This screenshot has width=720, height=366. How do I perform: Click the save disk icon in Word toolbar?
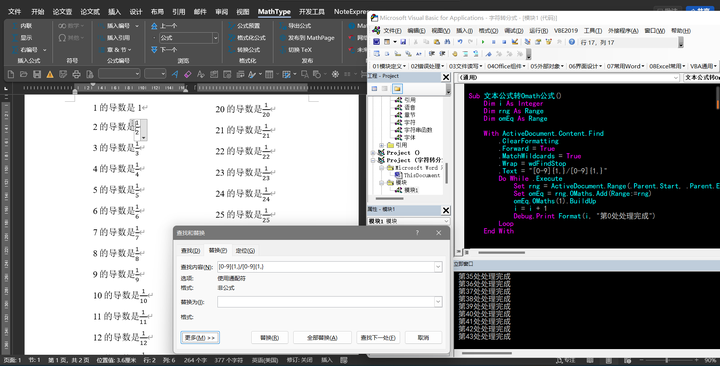coord(37,74)
